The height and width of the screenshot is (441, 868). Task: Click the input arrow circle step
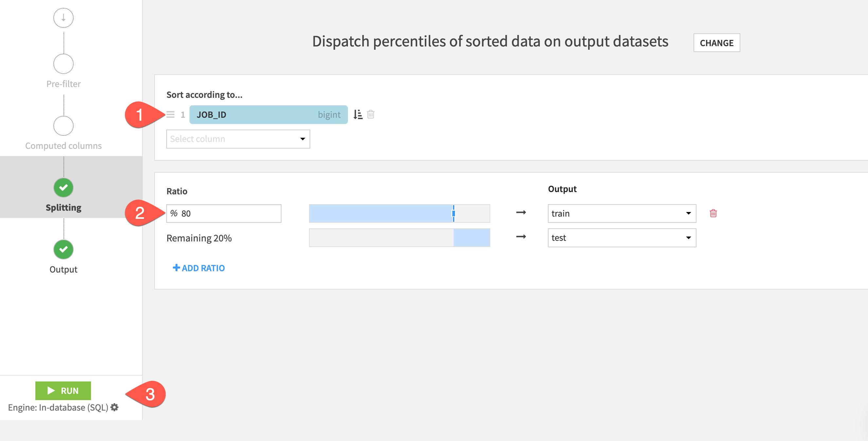click(63, 18)
